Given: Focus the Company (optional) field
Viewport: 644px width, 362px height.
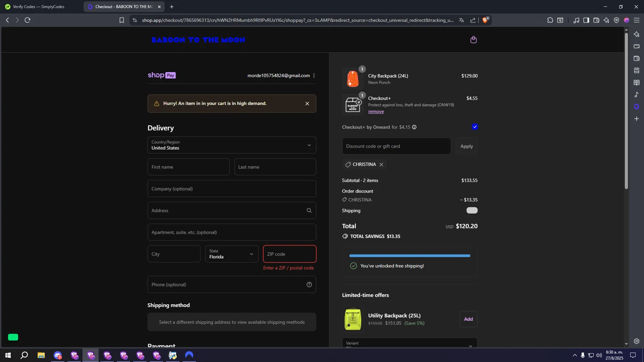Looking at the screenshot, I should 232,189.
